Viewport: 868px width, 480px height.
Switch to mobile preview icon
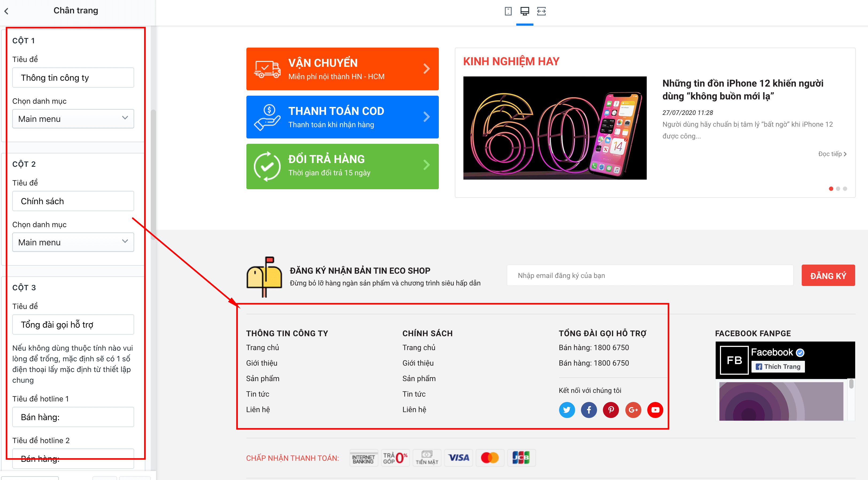[x=508, y=11]
